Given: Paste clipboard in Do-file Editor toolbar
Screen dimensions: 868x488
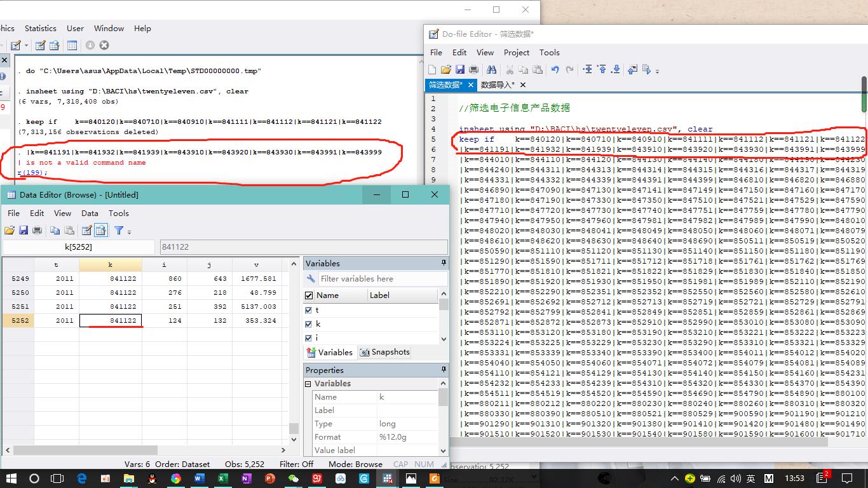Looking at the screenshot, I should [537, 69].
